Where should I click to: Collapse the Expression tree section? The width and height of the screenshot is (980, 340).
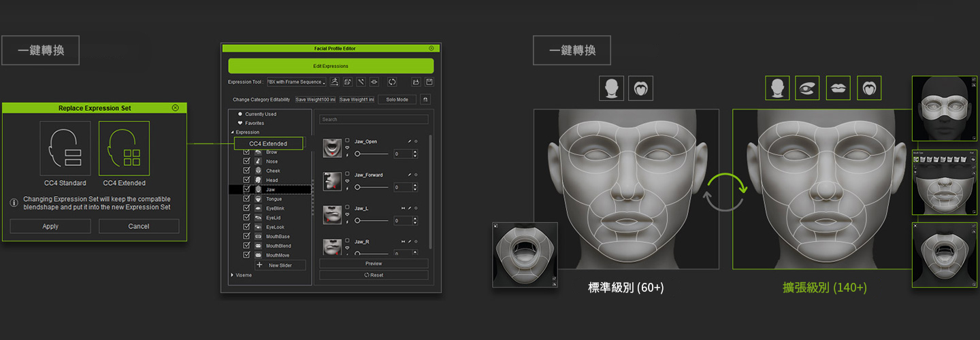[x=232, y=132]
